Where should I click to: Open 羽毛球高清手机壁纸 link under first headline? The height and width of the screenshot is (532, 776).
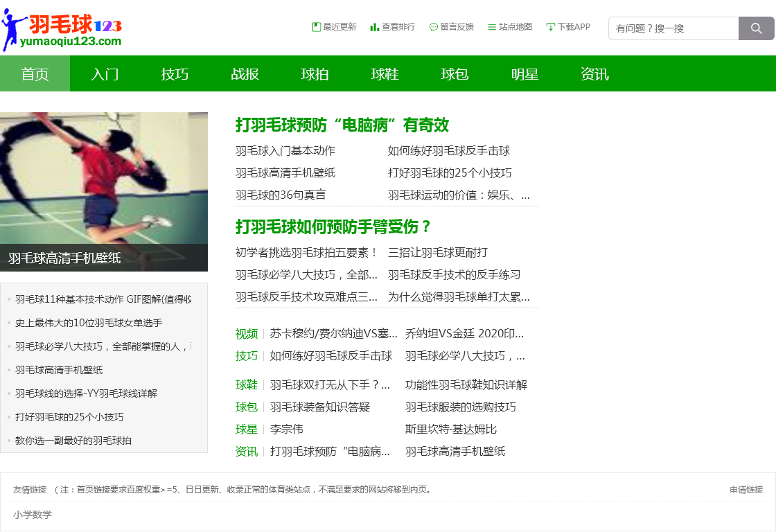(285, 172)
